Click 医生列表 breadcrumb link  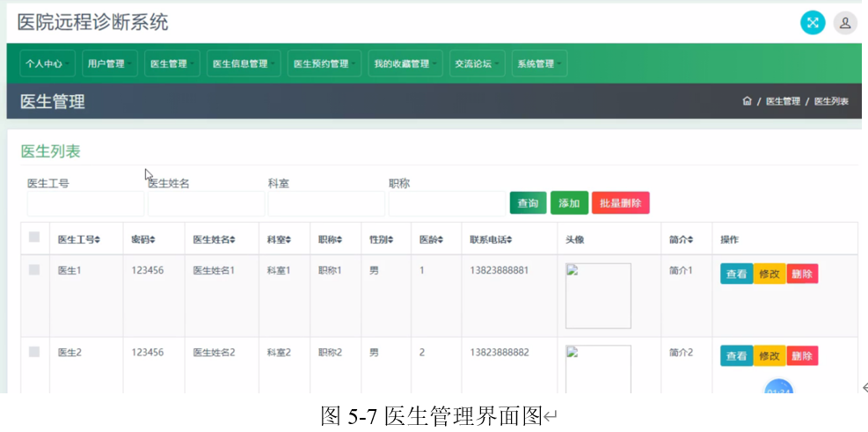(x=831, y=101)
